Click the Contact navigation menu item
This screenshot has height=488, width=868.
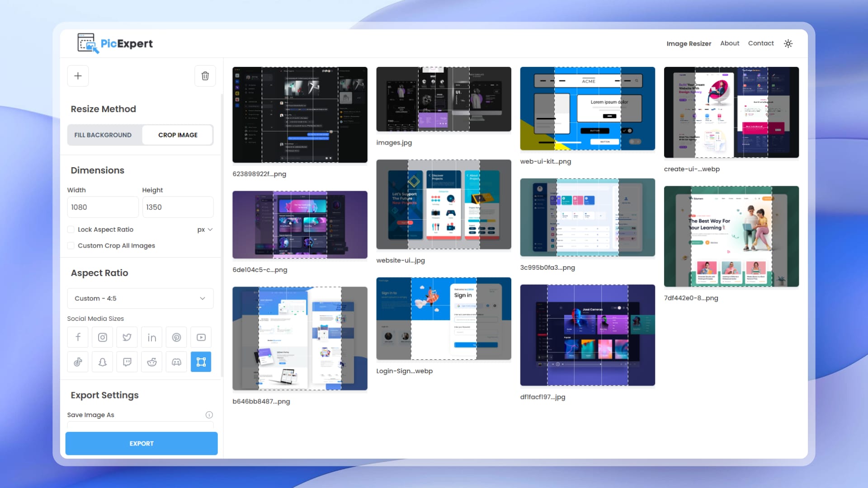[x=761, y=43]
